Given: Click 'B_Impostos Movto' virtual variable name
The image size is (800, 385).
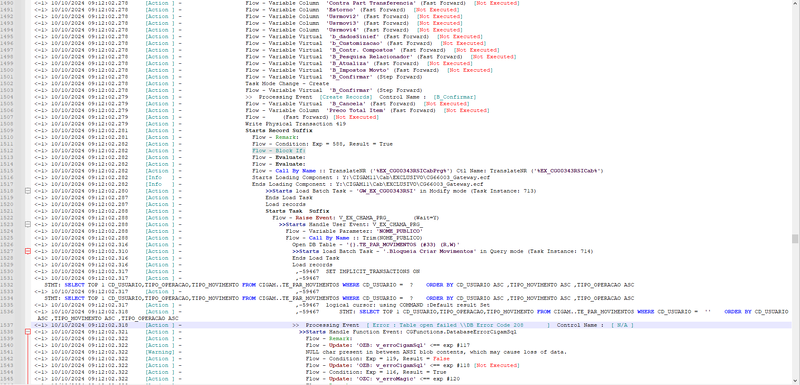Looking at the screenshot, I should [x=359, y=70].
